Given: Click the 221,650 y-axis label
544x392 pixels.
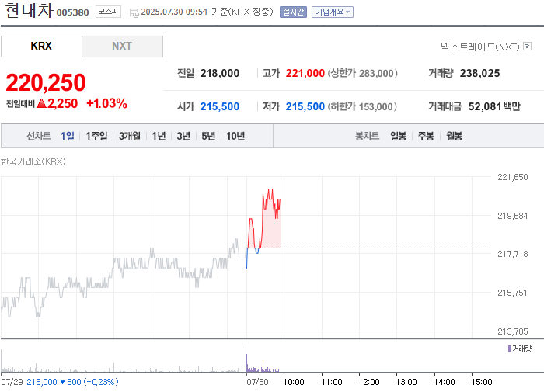Looking at the screenshot, I should click(x=512, y=177).
